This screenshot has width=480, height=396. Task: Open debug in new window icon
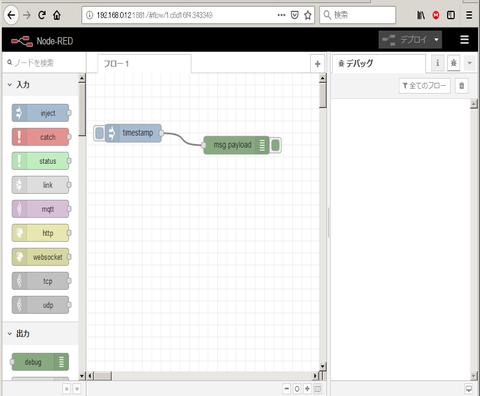(x=469, y=389)
